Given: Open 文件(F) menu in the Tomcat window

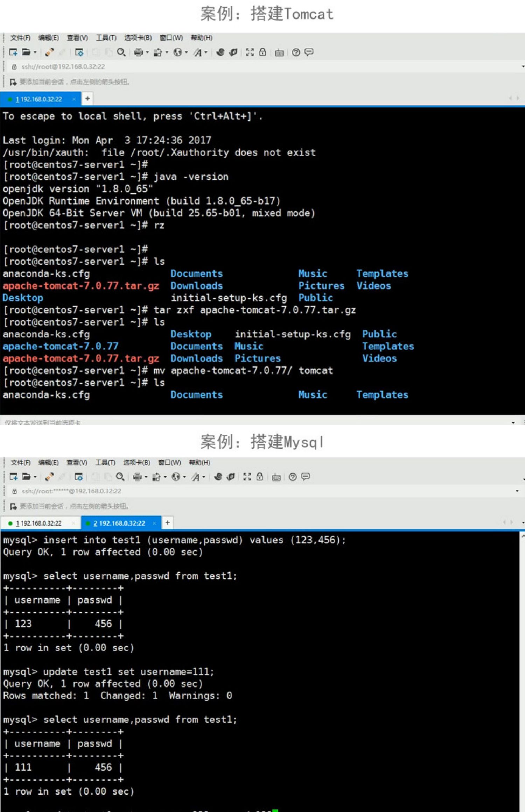Looking at the screenshot, I should [20, 38].
